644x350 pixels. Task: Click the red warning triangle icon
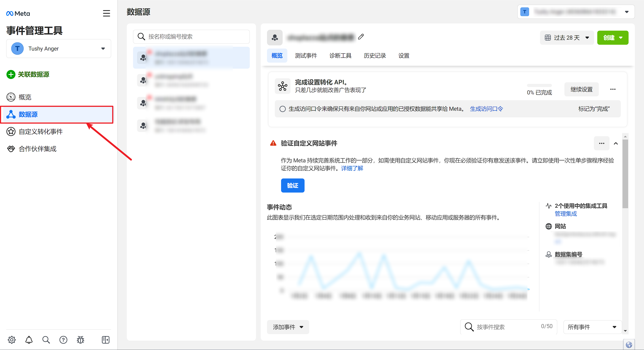(x=273, y=143)
